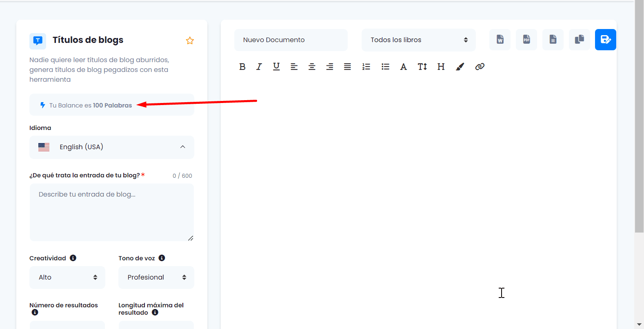Export document as PDF
The height and width of the screenshot is (329, 644).
click(526, 40)
